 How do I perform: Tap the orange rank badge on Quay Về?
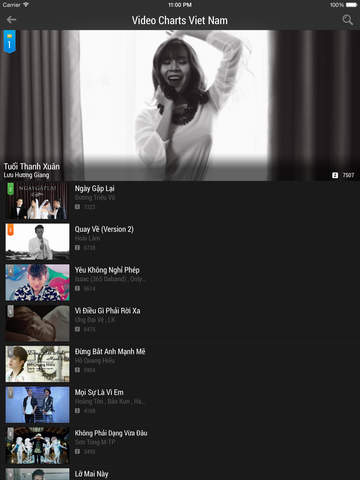[x=11, y=230]
